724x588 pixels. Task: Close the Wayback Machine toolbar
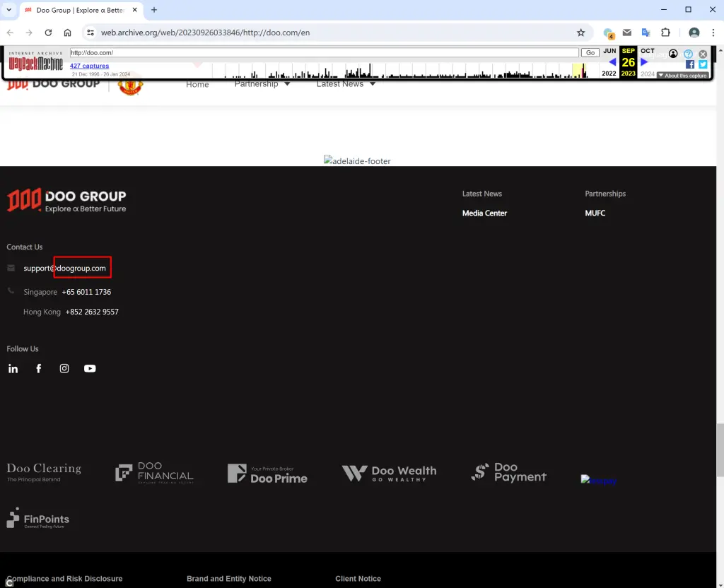click(703, 54)
